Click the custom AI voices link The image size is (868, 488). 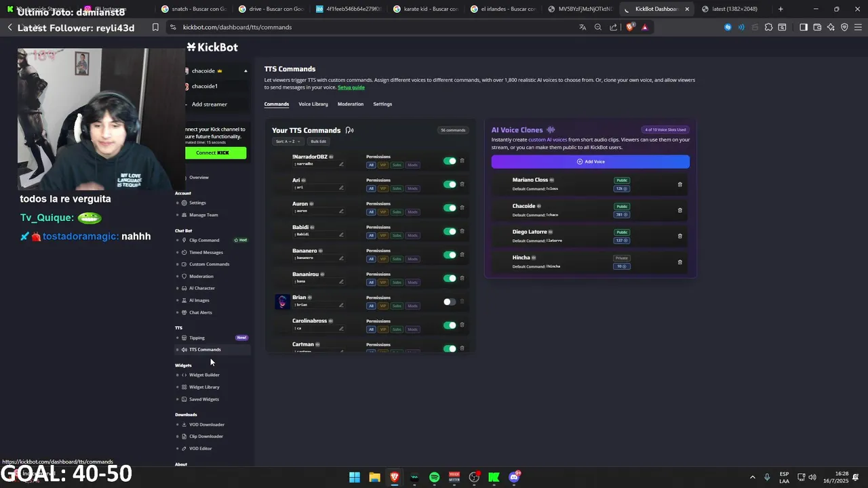click(547, 140)
